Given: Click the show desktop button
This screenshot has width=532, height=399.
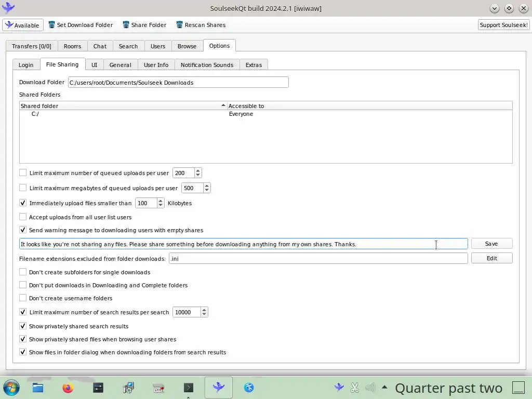Looking at the screenshot, I should pyautogui.click(x=518, y=388).
